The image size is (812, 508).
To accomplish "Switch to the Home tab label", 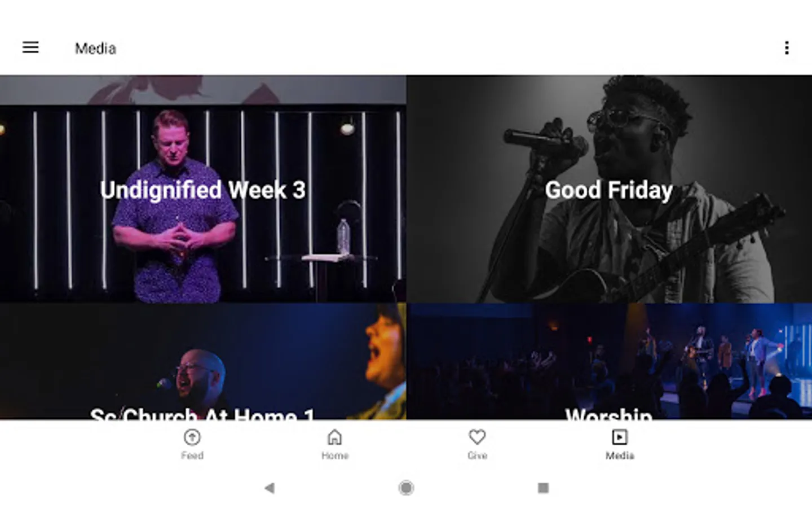I will tap(335, 456).
